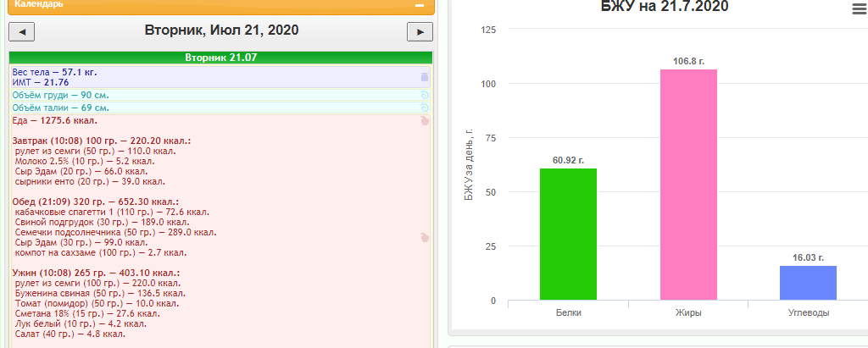Click the Буженина свиная (50 гр.) row
The height and width of the screenshot is (348, 868).
pyautogui.click(x=100, y=293)
